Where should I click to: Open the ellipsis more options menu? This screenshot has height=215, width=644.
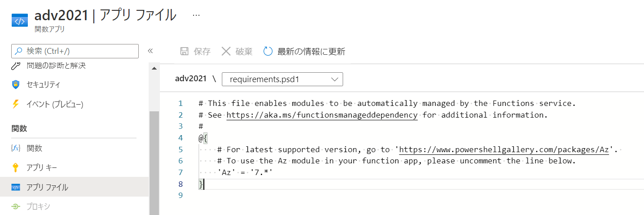196,15
